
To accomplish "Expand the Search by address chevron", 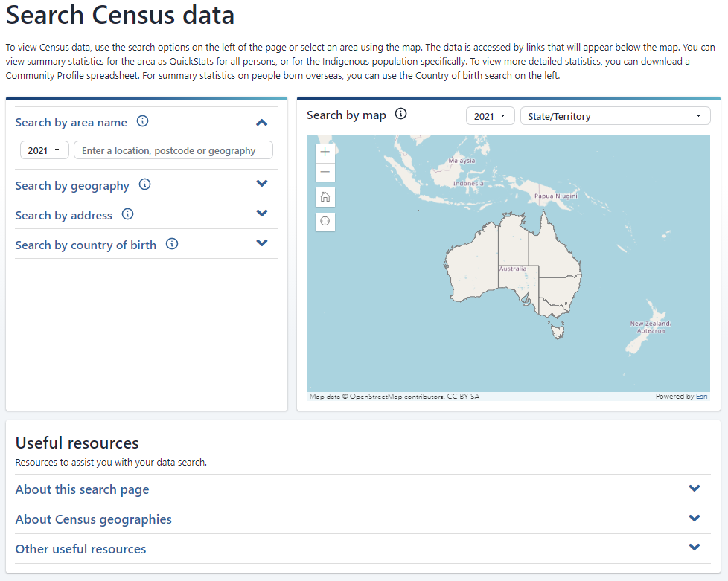I will click(261, 214).
